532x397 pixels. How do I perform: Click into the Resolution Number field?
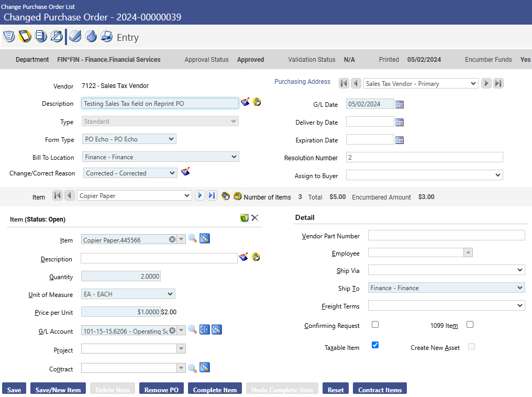[x=425, y=158]
